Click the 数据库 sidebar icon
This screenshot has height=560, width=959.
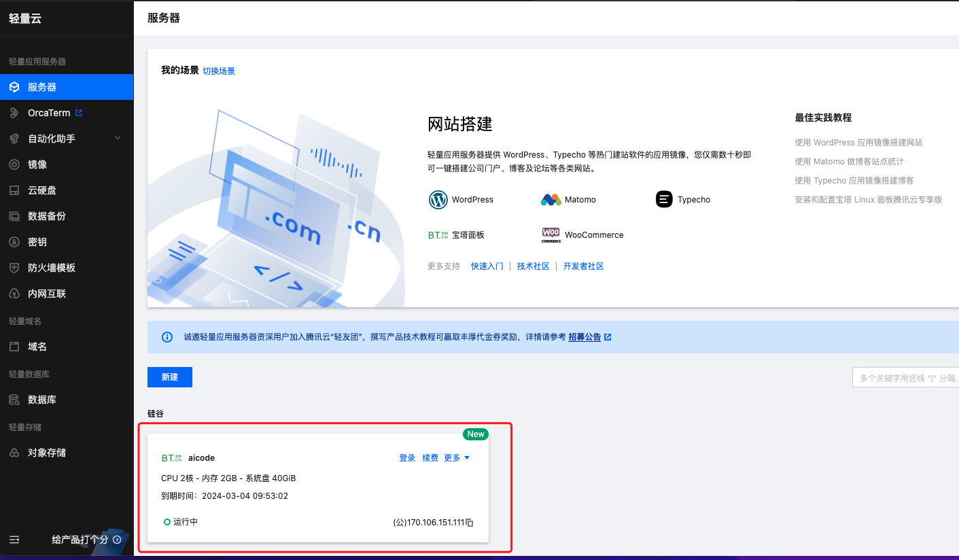pos(14,400)
